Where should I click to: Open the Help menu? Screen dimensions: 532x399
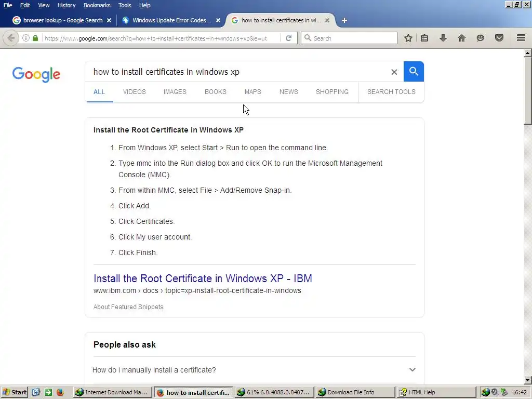(145, 5)
